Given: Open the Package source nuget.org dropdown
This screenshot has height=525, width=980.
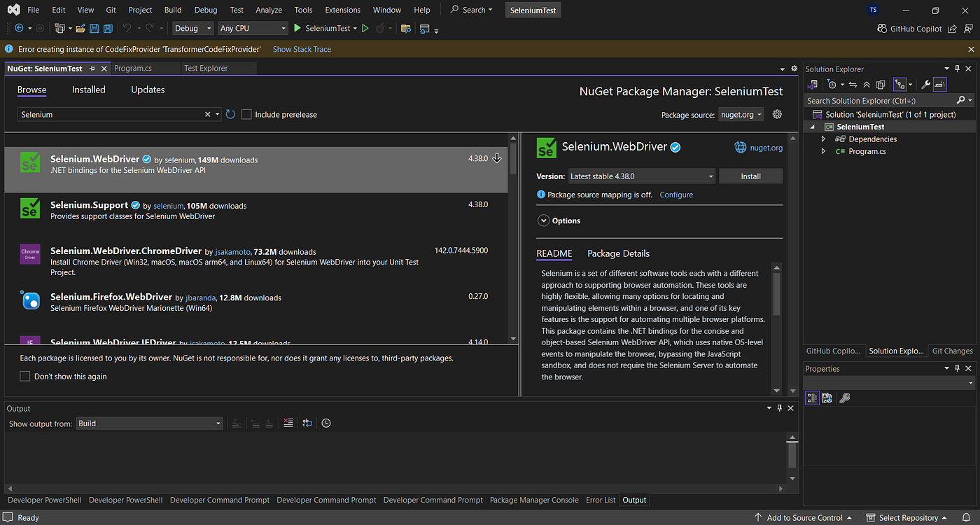Looking at the screenshot, I should tap(741, 115).
